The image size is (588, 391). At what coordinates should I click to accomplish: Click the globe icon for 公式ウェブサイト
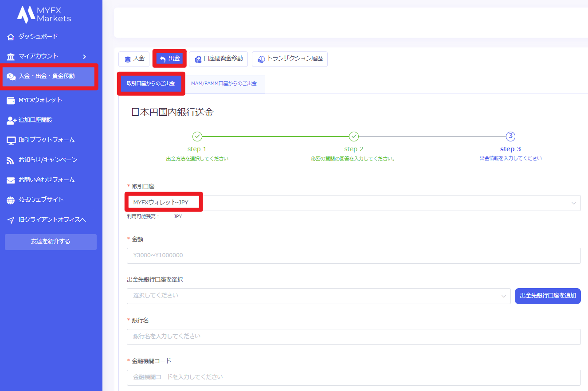click(x=11, y=200)
